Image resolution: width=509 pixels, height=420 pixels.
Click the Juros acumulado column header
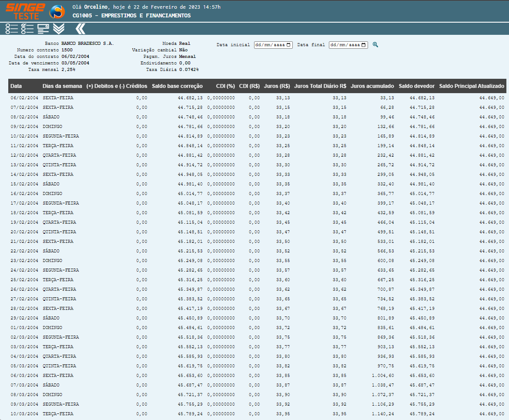(372, 86)
